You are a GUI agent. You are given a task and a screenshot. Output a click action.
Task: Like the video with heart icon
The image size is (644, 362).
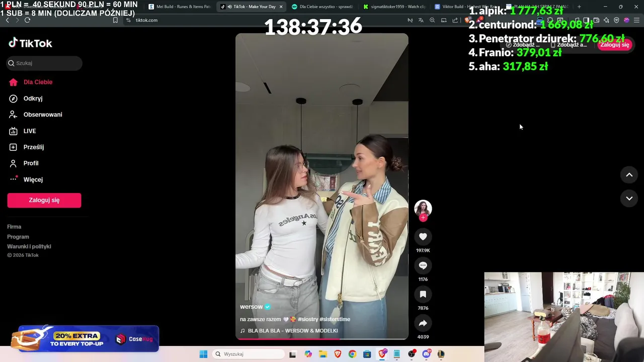pyautogui.click(x=423, y=237)
